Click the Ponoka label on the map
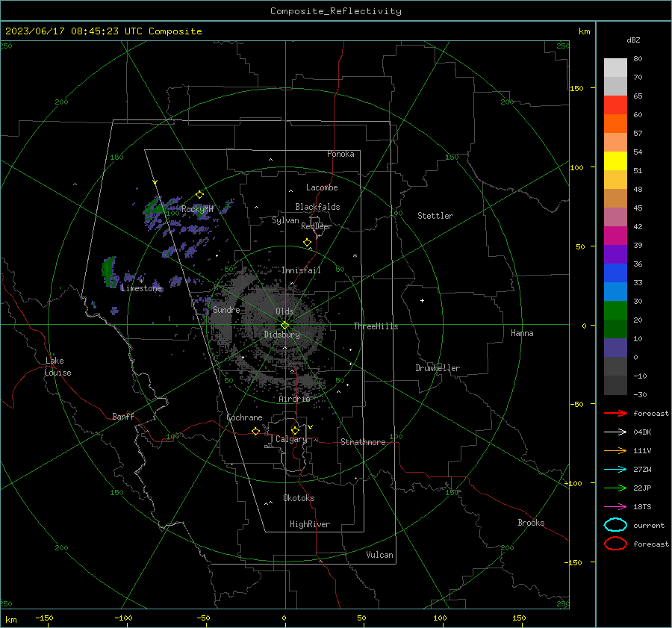The width and height of the screenshot is (672, 628). [340, 154]
